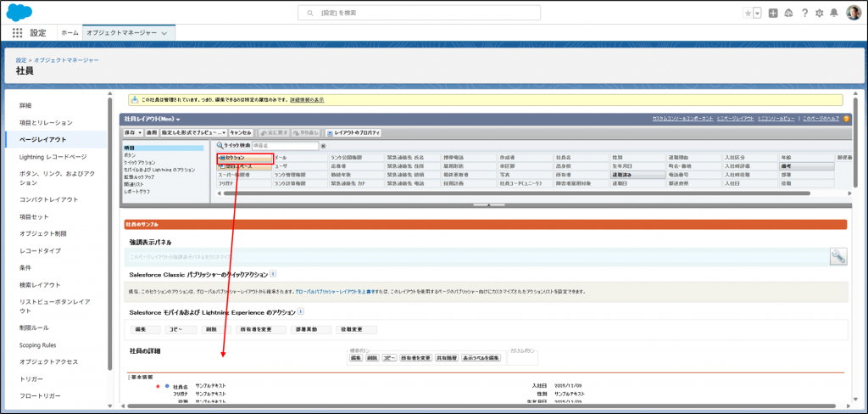Clear the quick find search box

click(323, 146)
